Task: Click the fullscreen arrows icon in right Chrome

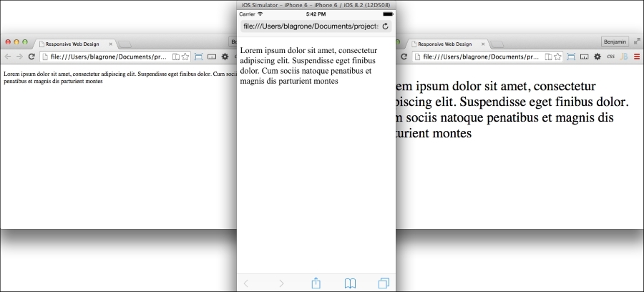Action: pyautogui.click(x=637, y=42)
